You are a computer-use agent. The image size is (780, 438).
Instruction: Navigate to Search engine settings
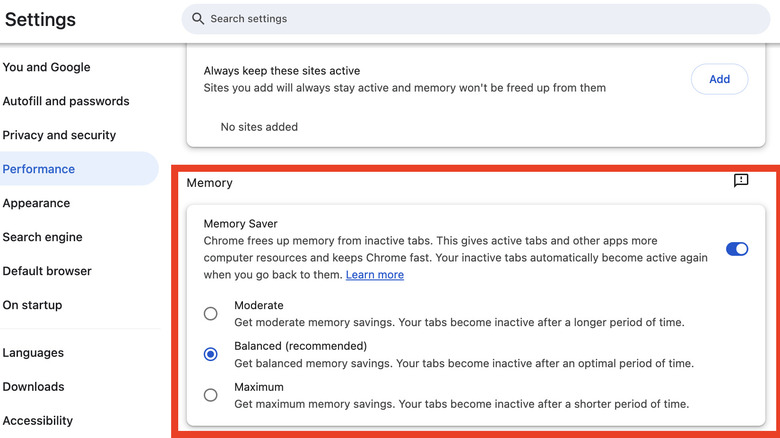click(42, 237)
